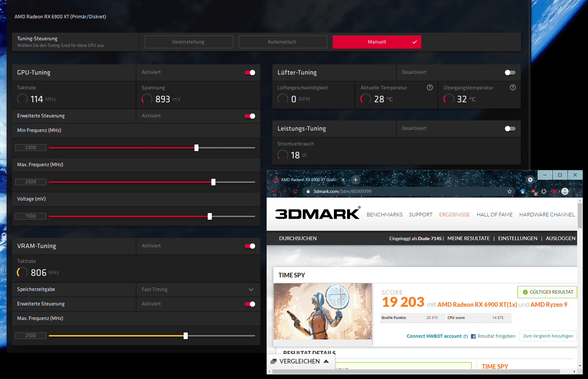Click VRAM Max. Frequenz 2100 input field

[31, 335]
